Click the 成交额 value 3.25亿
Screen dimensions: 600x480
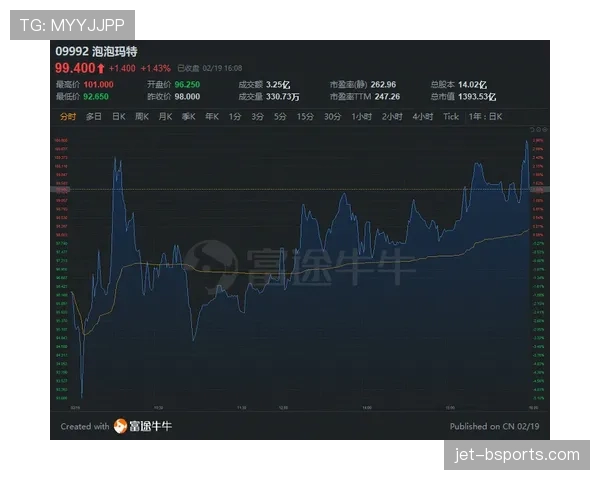coord(278,85)
